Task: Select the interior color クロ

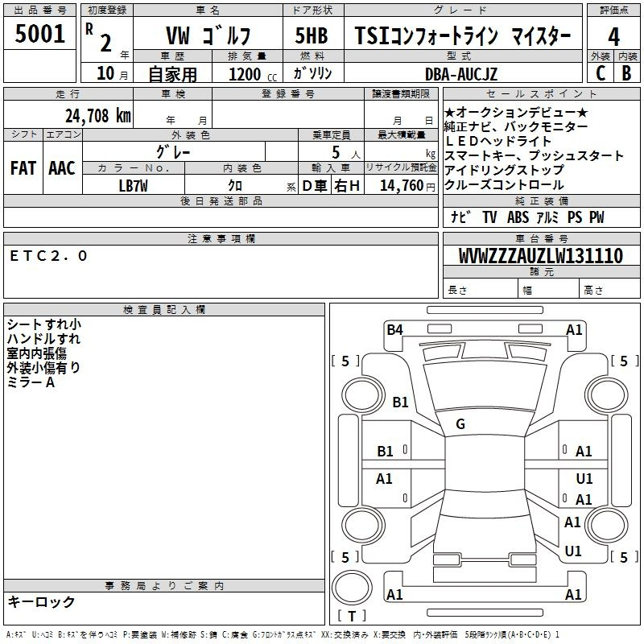Action: 235,186
